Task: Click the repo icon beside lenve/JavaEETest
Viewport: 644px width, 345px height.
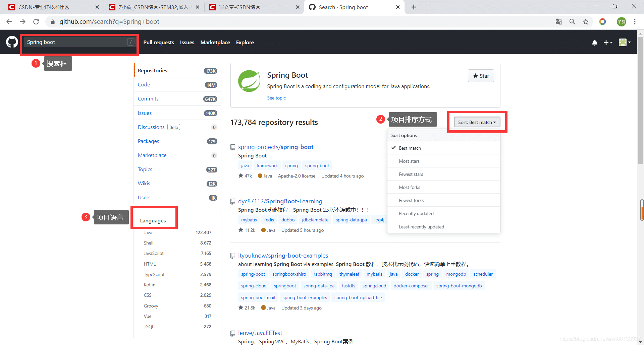Action: [x=233, y=333]
